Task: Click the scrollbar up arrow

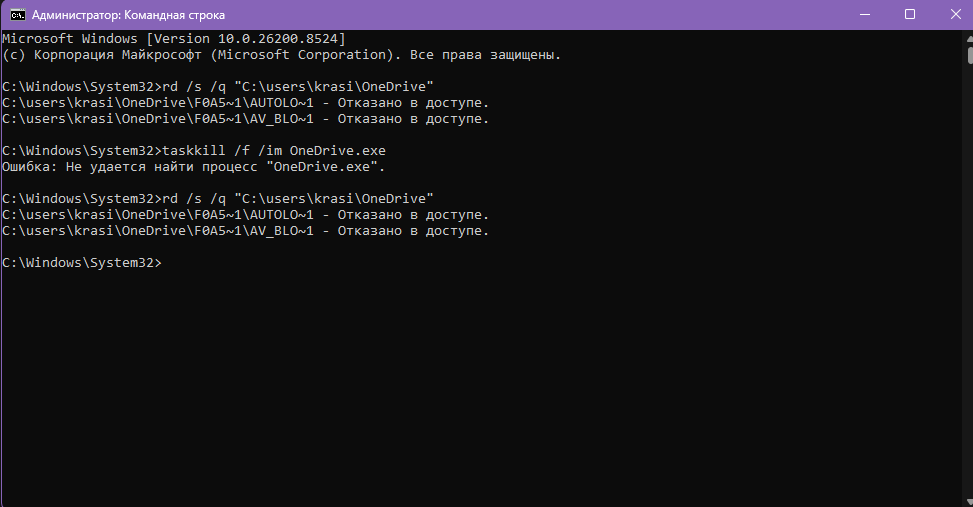Action: 969,38
